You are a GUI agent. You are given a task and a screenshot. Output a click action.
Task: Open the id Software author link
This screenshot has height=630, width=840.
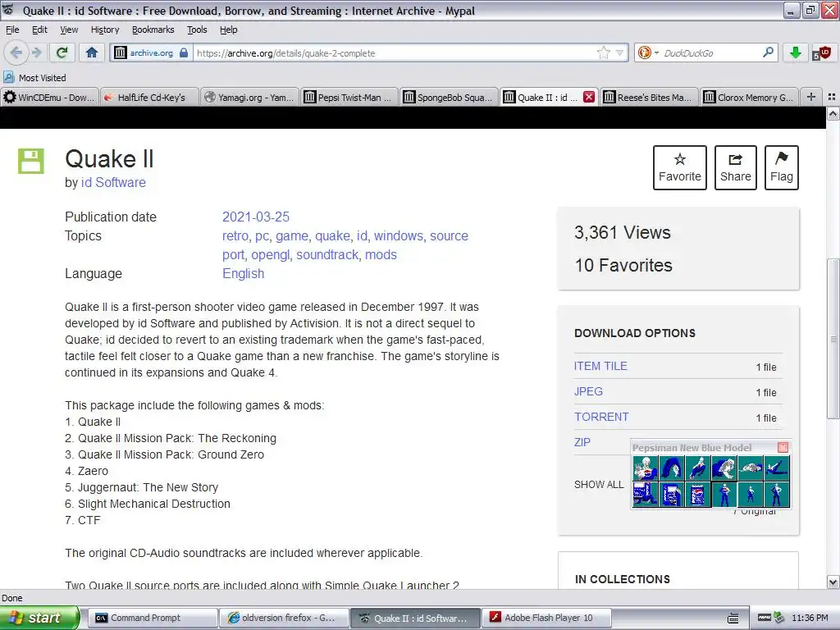[x=113, y=182]
